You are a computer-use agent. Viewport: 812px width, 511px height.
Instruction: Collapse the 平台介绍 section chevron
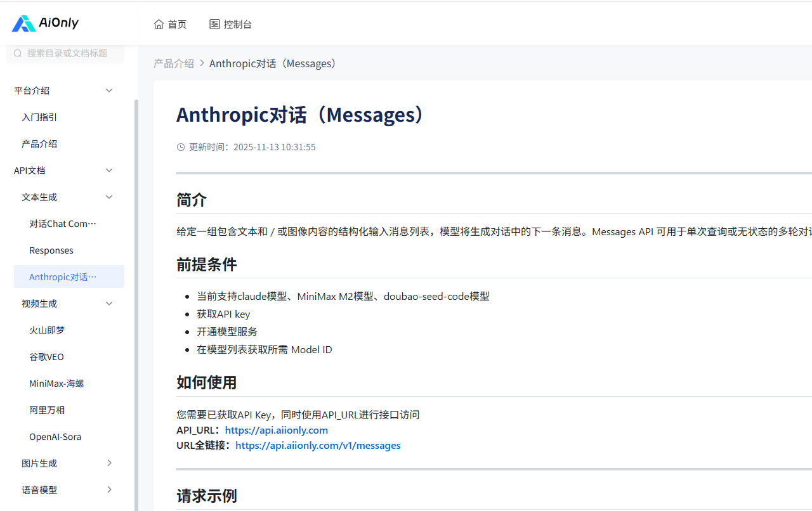pyautogui.click(x=109, y=91)
